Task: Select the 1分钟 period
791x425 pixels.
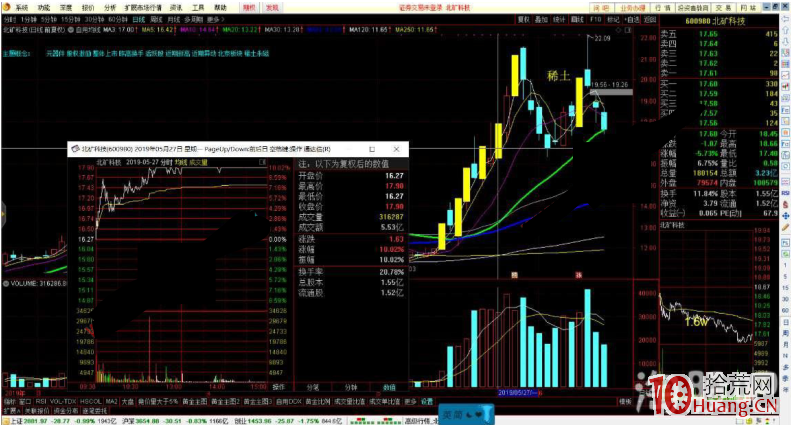Action: point(29,19)
